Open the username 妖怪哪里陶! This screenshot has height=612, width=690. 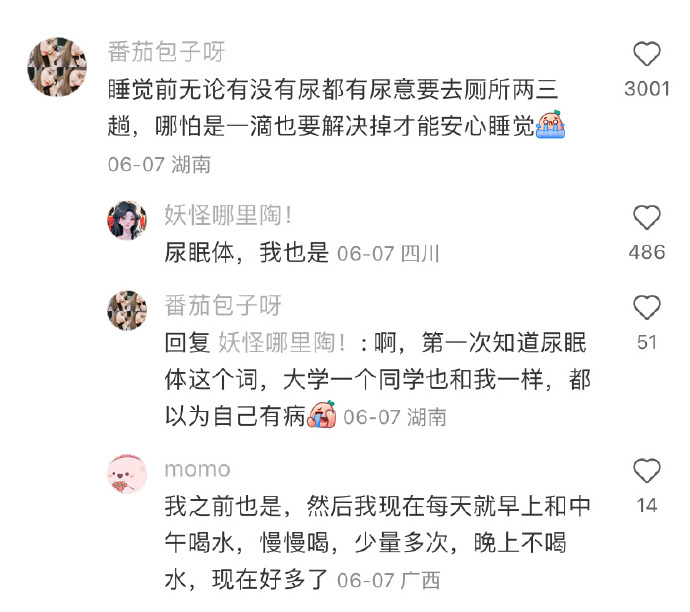pos(228,215)
